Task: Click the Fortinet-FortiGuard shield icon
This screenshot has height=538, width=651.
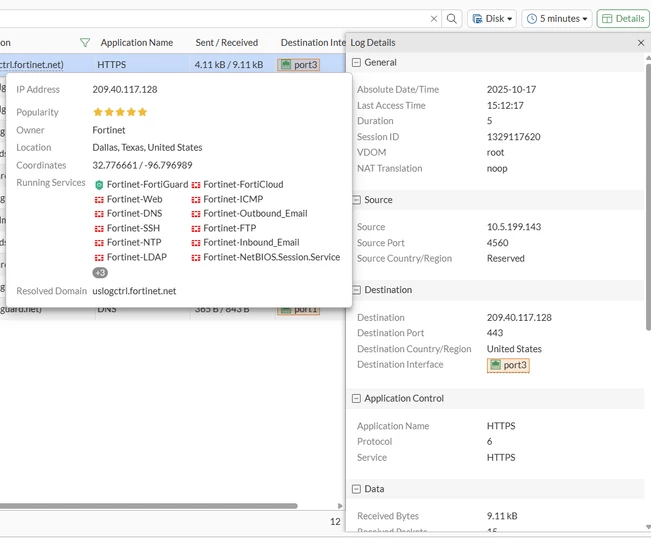Action: tap(99, 185)
